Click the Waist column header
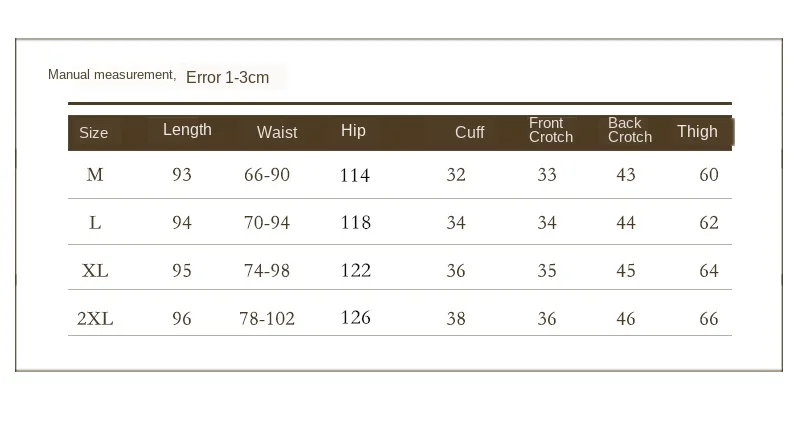Viewport: 800px width, 433px height. click(277, 133)
